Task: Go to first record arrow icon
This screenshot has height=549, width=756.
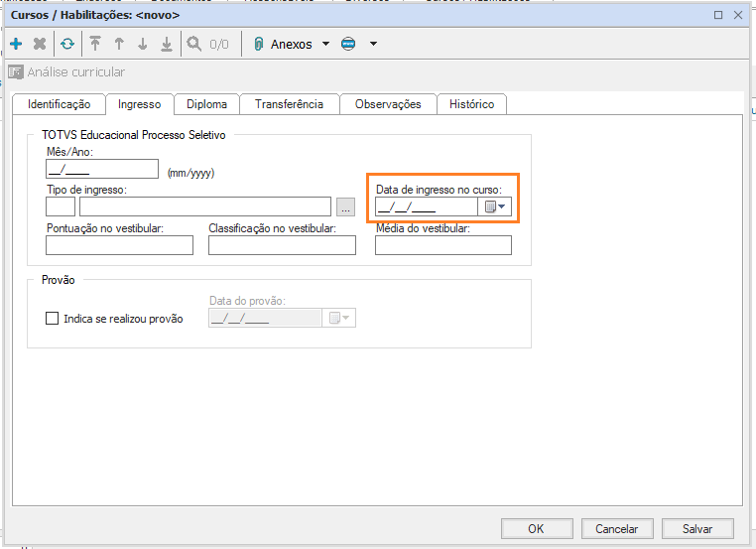Action: (x=95, y=44)
